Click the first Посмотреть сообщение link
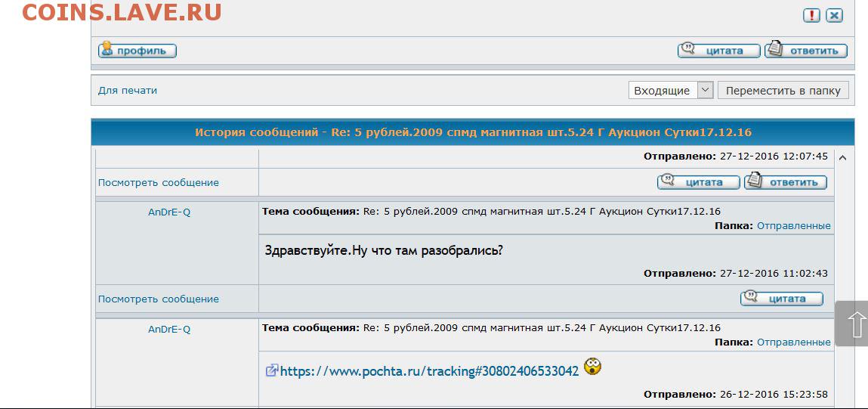 coord(159,182)
